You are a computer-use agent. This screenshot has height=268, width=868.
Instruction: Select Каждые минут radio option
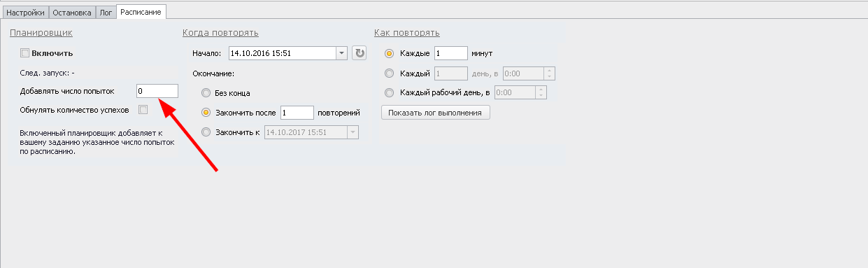390,53
